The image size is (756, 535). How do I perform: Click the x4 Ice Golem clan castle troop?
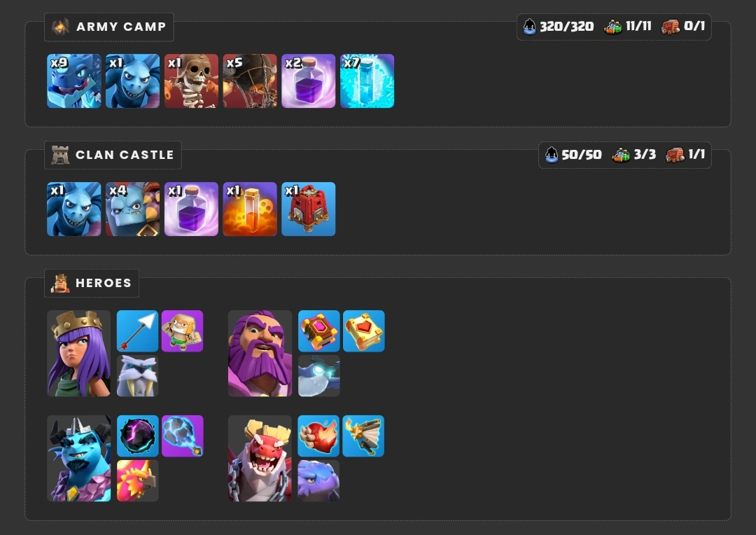click(132, 209)
